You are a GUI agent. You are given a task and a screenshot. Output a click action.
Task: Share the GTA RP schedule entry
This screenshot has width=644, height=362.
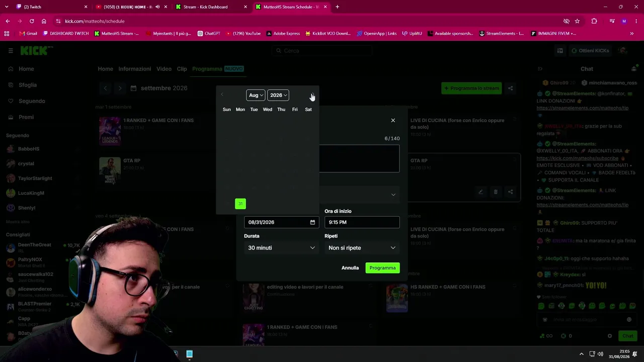coord(510,192)
